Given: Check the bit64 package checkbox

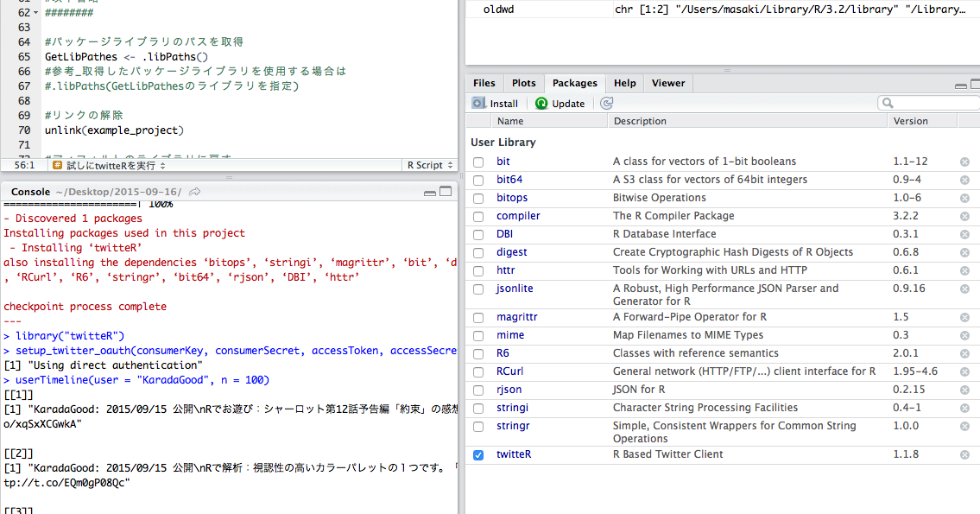Looking at the screenshot, I should point(478,180).
